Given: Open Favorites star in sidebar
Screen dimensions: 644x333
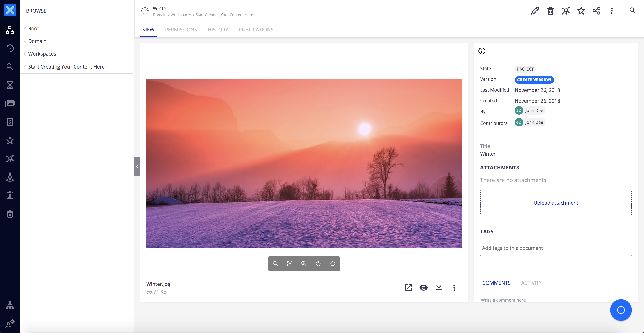Looking at the screenshot, I should [10, 140].
